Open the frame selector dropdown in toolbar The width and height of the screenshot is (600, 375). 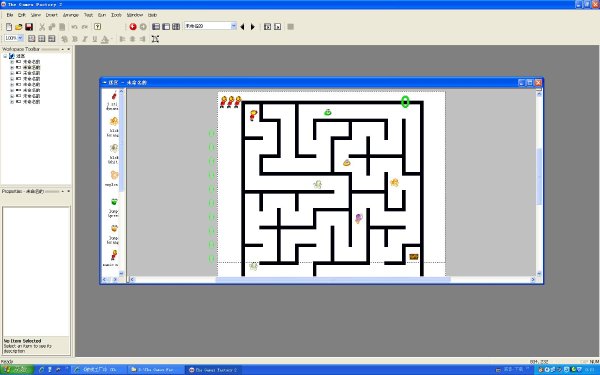tap(233, 26)
